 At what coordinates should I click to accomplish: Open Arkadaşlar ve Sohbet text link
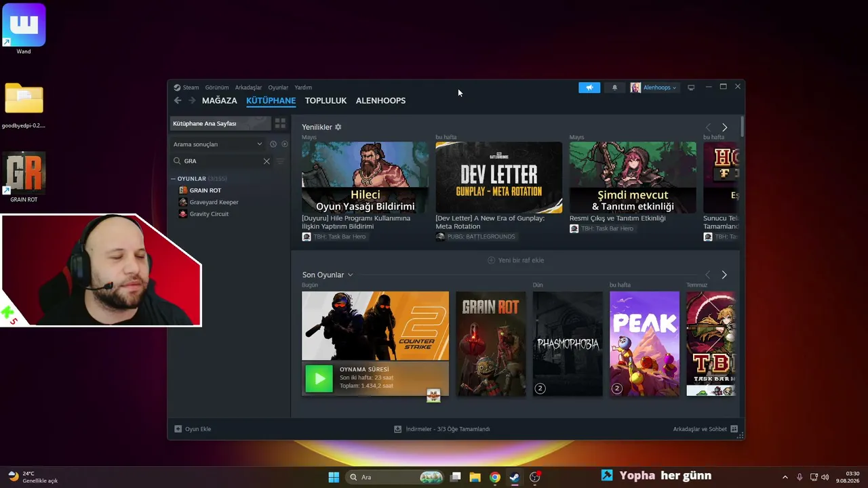700,429
